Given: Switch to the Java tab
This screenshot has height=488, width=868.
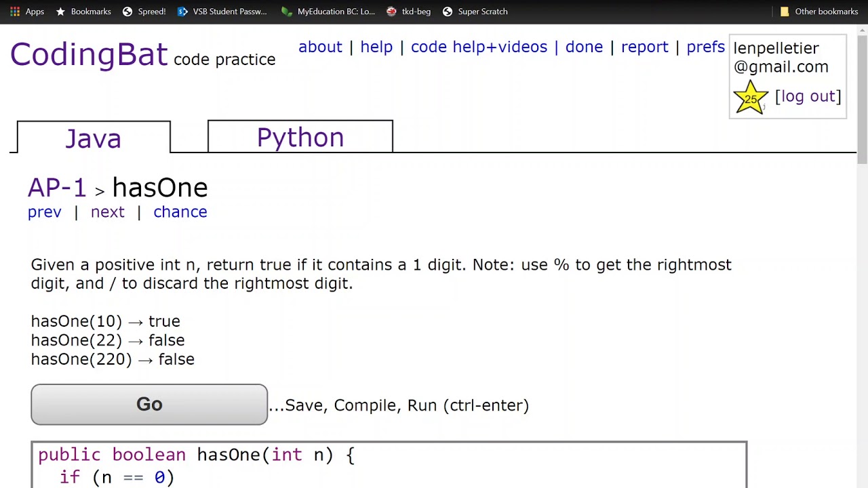Looking at the screenshot, I should [94, 138].
